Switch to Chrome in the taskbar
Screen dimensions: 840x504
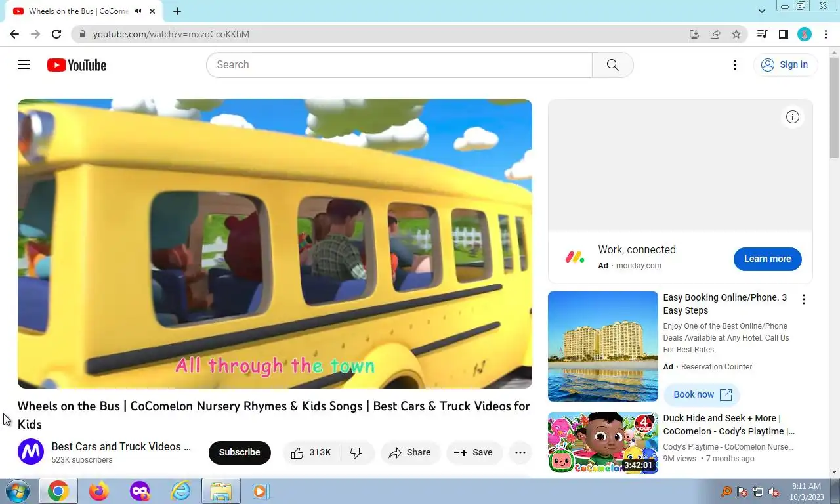tap(58, 491)
